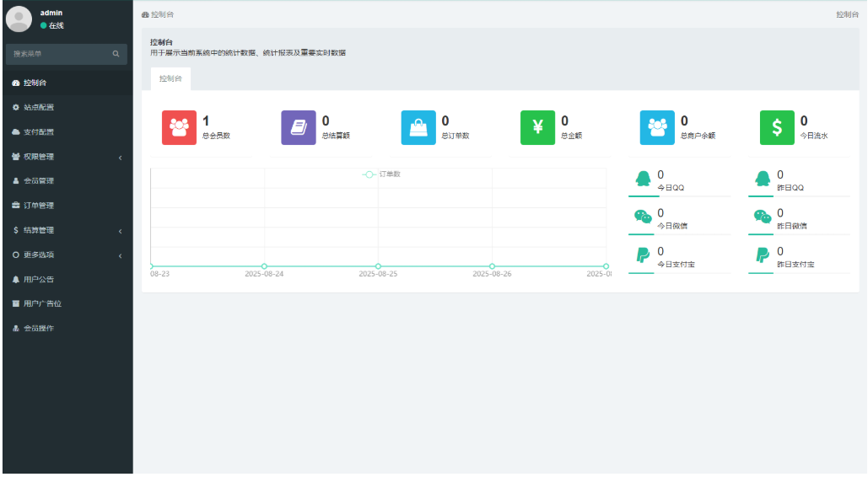This screenshot has height=477, width=868.
Task: Click the purple 总结算额 book icon
Action: 299,127
